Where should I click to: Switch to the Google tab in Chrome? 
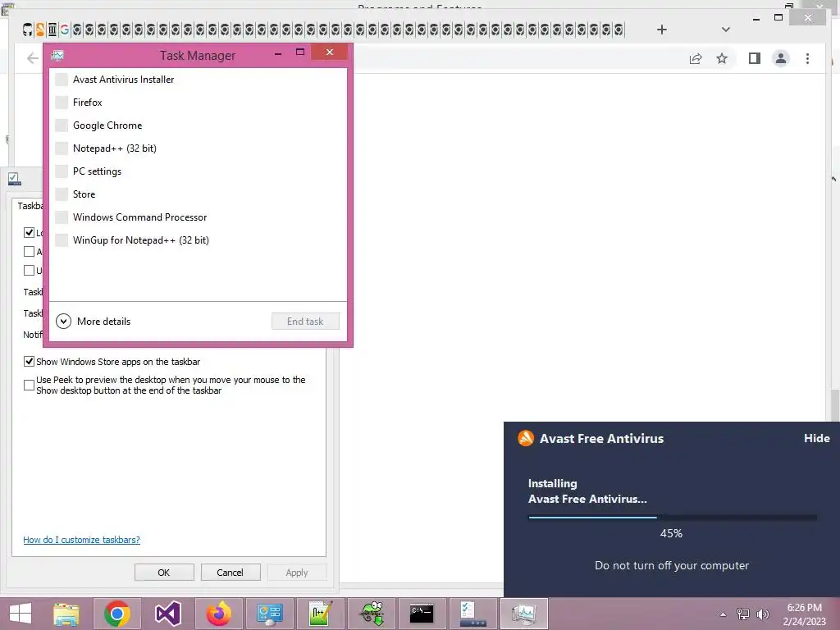pos(64,30)
